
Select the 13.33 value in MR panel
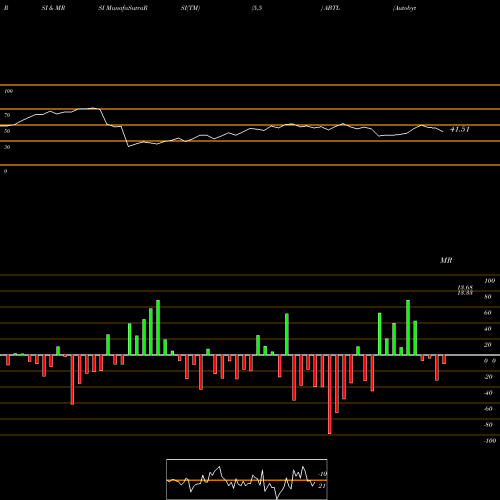tap(465, 293)
